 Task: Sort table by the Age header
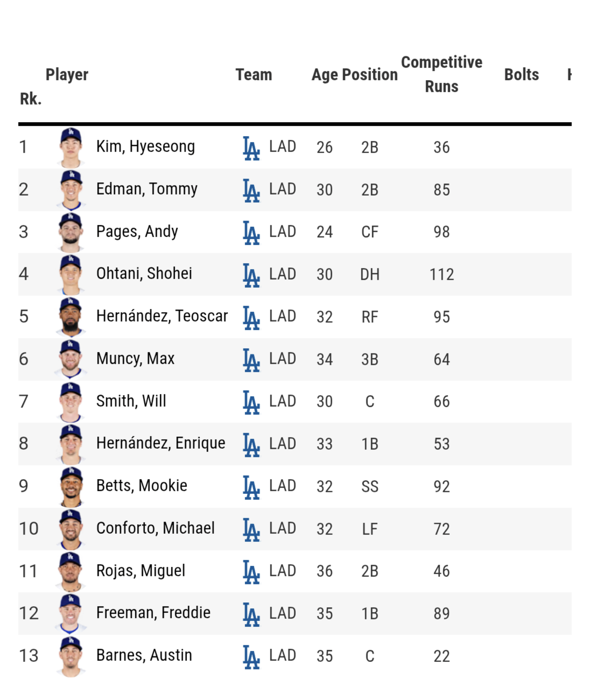click(x=324, y=75)
